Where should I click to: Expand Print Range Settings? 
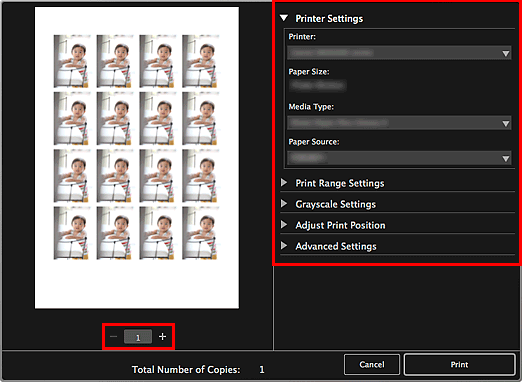click(x=284, y=183)
